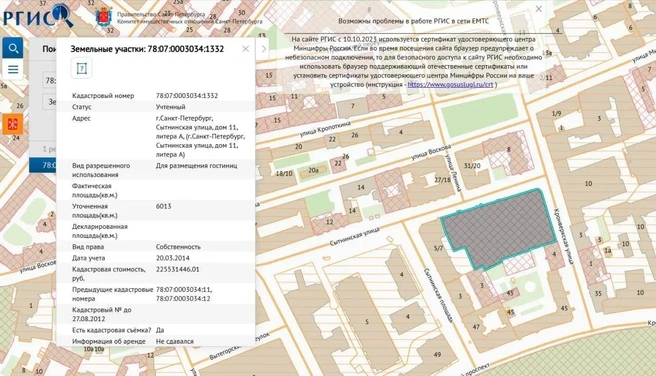Click the 'Фактическая площадь(кв.м.)' label
This screenshot has height=376, width=656.
[x=95, y=190]
